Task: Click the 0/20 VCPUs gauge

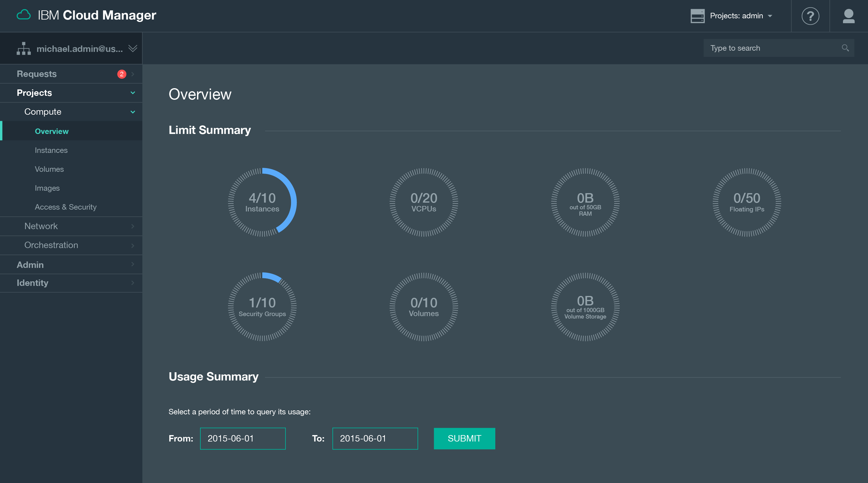Action: [x=424, y=202]
